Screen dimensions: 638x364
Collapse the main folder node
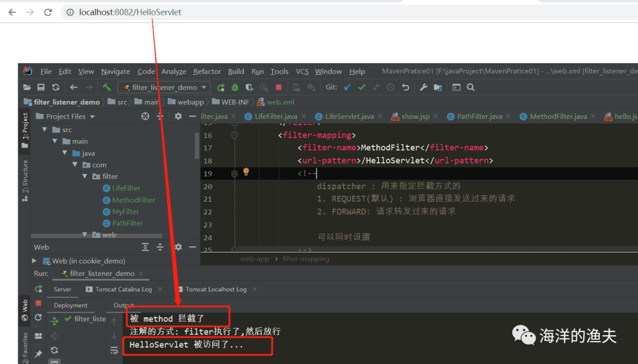coord(54,142)
